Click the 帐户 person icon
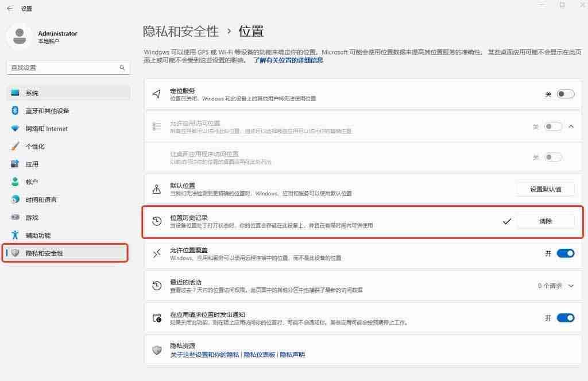 click(16, 182)
